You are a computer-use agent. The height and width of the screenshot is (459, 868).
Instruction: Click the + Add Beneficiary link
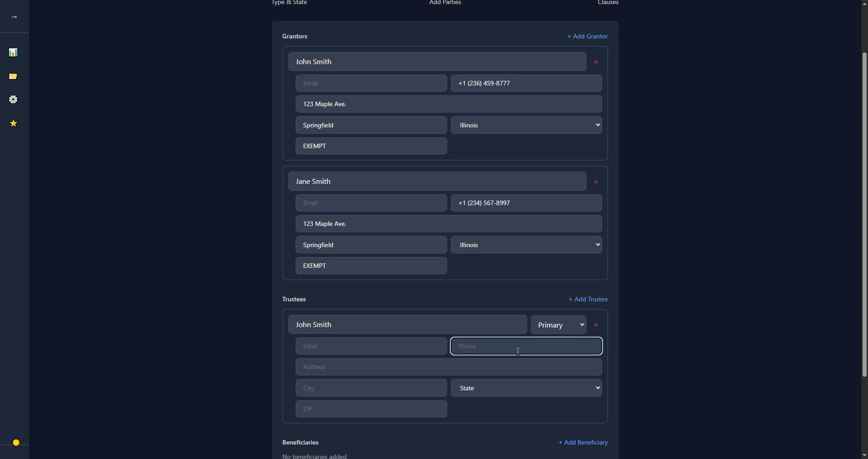tap(583, 442)
